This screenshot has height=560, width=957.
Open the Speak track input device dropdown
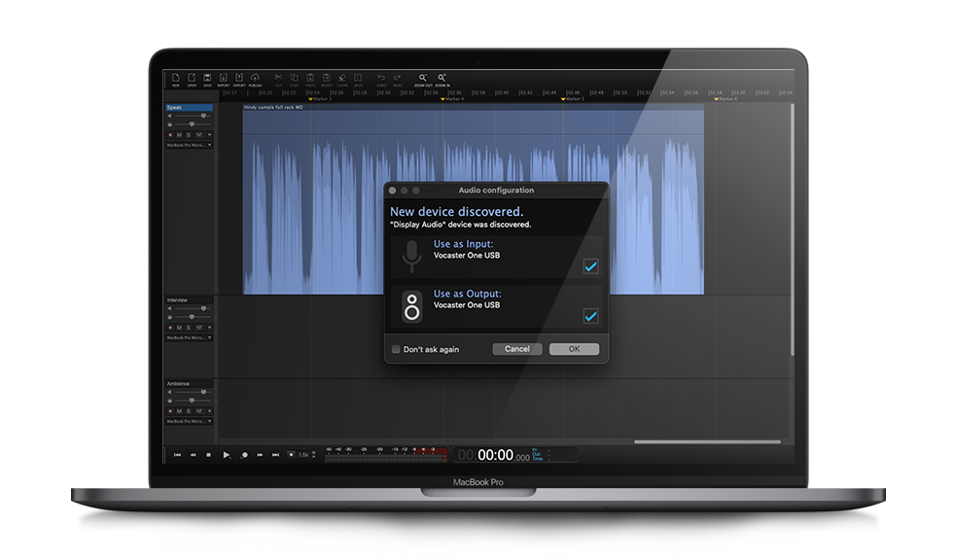click(x=189, y=145)
